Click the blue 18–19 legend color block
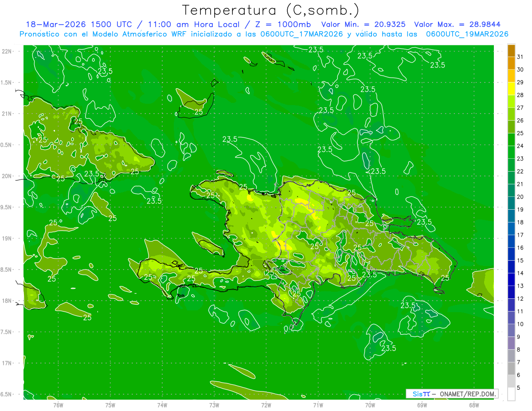Image resolution: width=532 pixels, height=411 pixels. pyautogui.click(x=511, y=216)
